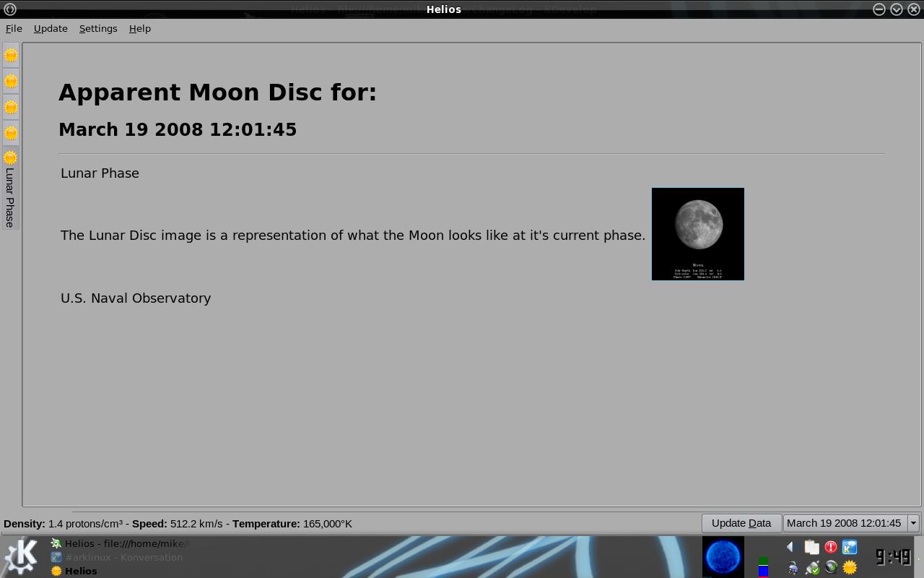Select the sun tab directly above Lunar Phase

pyautogui.click(x=11, y=133)
